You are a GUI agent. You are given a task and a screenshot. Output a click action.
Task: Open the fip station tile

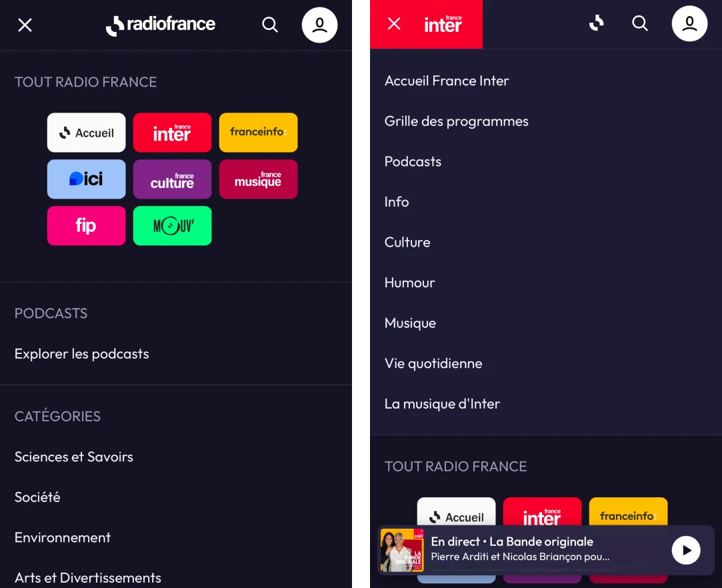click(x=86, y=225)
